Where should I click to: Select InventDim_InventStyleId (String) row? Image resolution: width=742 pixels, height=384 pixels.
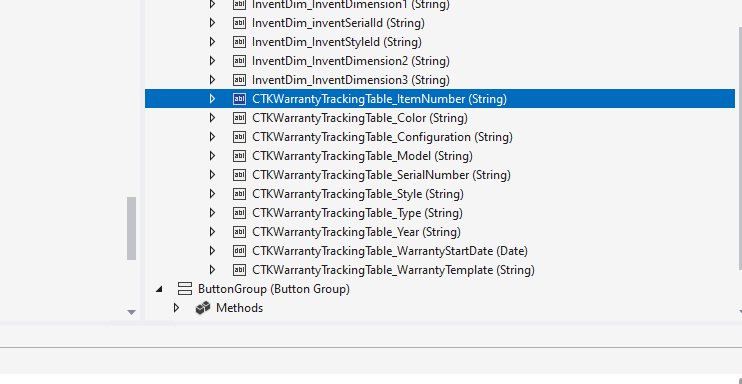440,42
